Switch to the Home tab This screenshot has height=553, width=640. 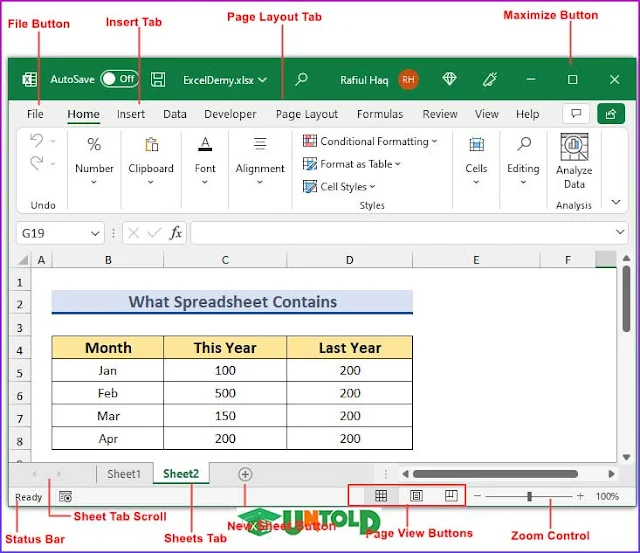coord(83,114)
